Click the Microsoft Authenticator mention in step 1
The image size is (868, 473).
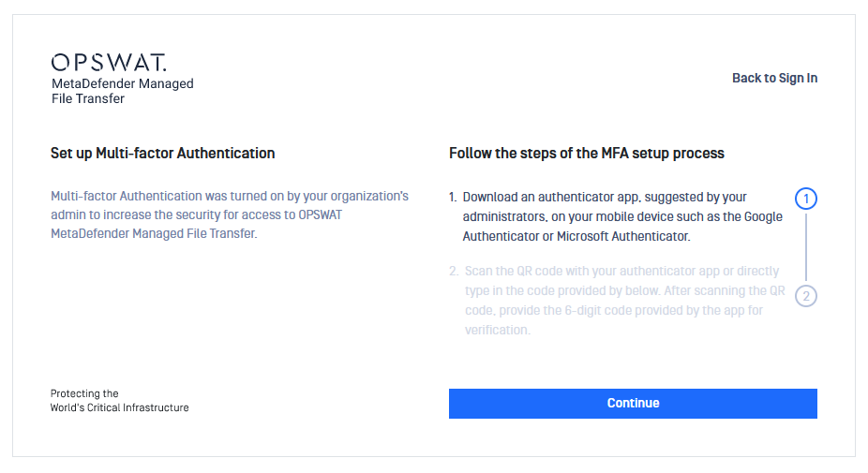[x=622, y=236]
